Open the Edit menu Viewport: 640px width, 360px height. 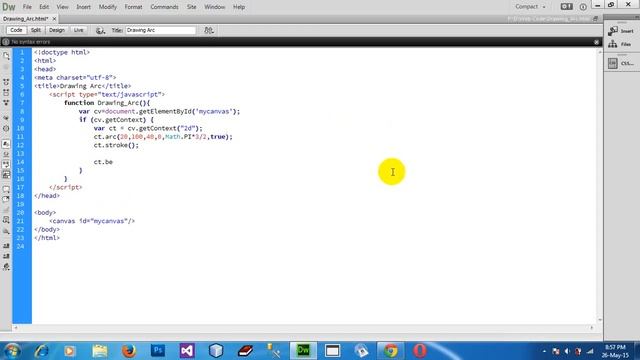click(x=44, y=7)
